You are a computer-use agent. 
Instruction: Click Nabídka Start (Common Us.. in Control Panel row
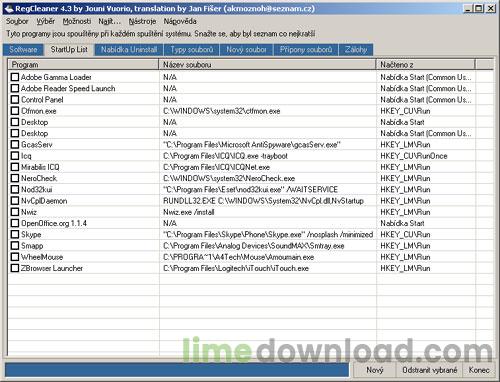[x=426, y=99]
